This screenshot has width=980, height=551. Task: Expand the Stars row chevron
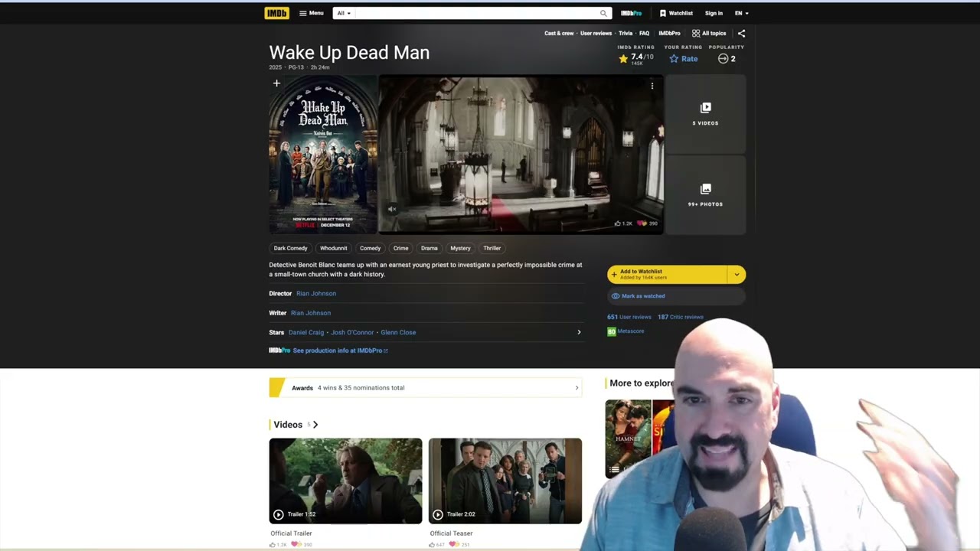tap(579, 332)
